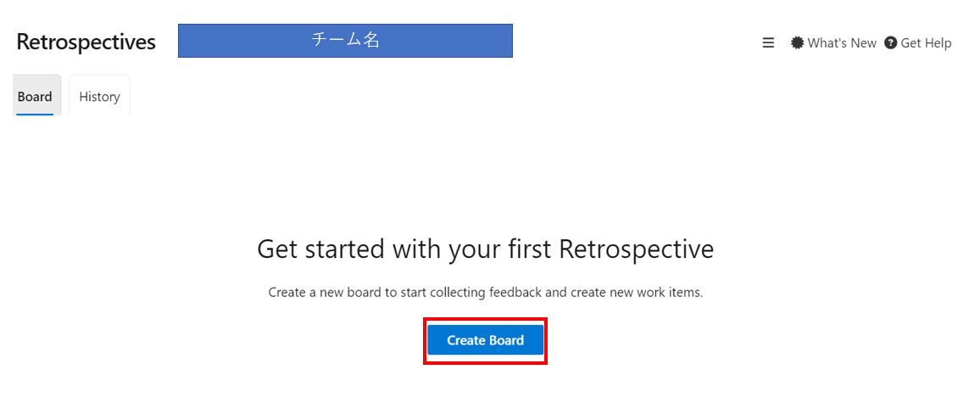Click the Get Help question mark icon

click(x=891, y=42)
